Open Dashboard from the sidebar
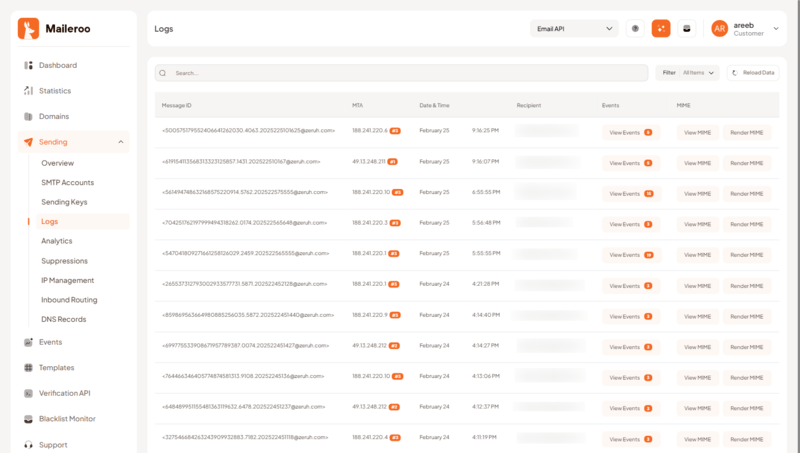The image size is (800, 453). click(57, 65)
